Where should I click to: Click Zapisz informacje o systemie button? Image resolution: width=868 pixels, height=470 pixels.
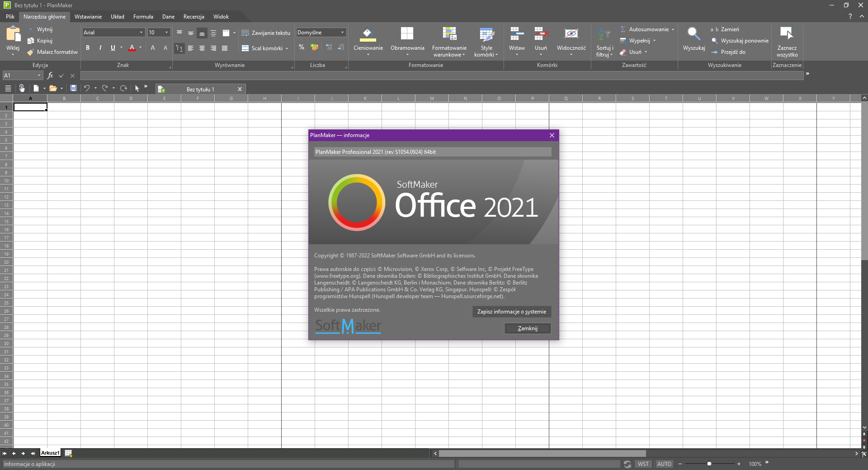click(512, 312)
